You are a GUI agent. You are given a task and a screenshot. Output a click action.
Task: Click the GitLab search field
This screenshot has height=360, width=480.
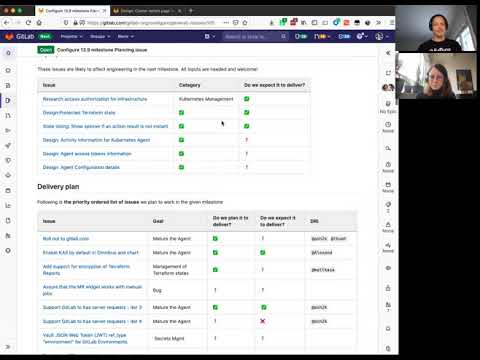click(255, 36)
